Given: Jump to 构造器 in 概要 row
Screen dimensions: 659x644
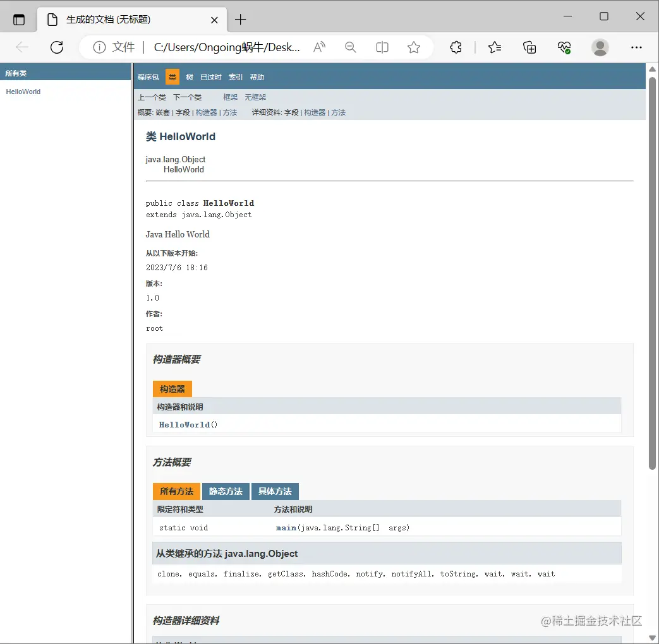Looking at the screenshot, I should [207, 112].
